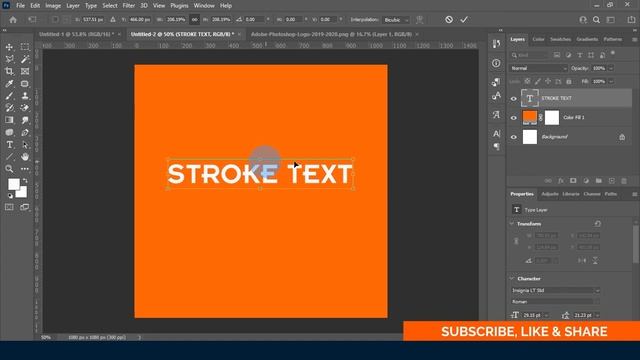This screenshot has height=360, width=640.
Task: Select the Move tool
Action: pos(9,47)
